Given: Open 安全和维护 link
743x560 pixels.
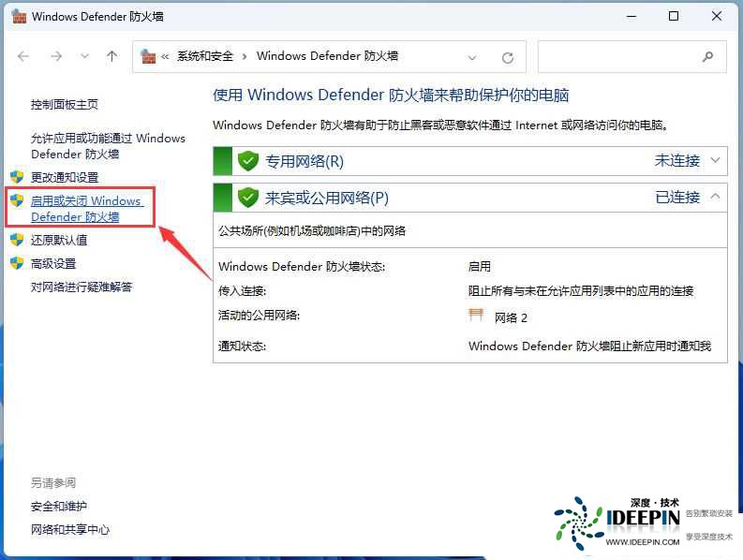Looking at the screenshot, I should coord(59,506).
